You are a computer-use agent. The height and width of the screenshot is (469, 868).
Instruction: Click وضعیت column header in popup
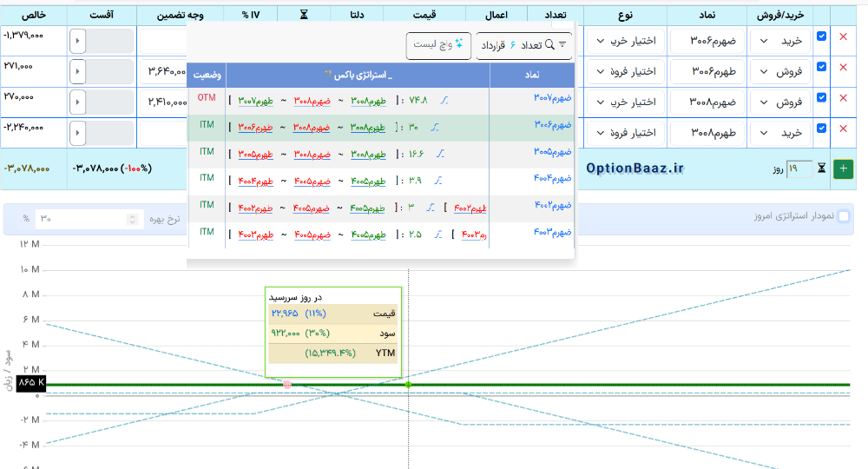coord(207,75)
